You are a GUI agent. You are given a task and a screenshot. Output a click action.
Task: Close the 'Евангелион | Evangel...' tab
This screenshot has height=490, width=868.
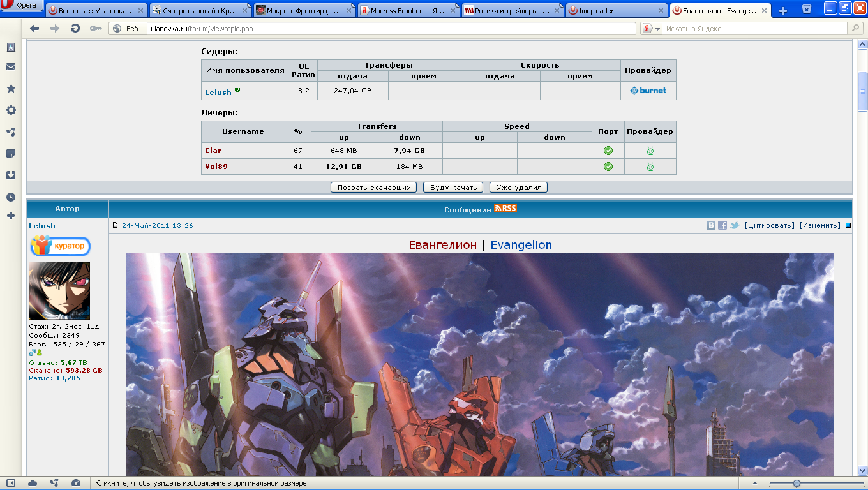tap(764, 11)
